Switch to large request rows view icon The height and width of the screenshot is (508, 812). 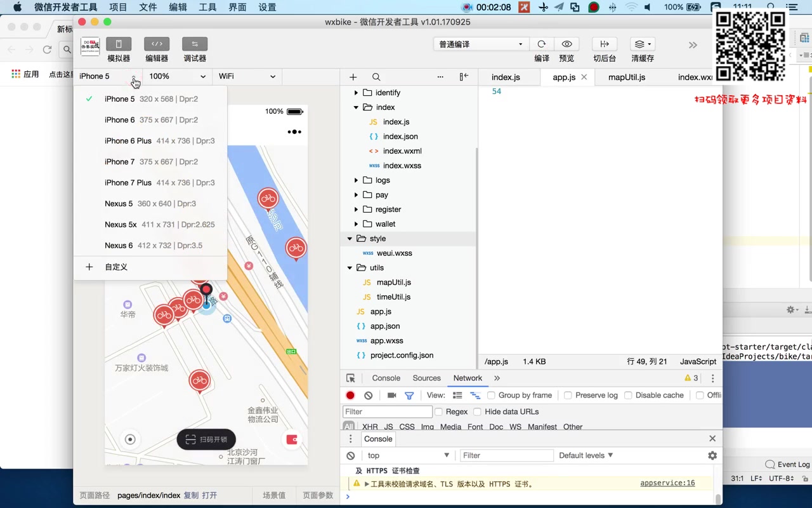point(457,395)
